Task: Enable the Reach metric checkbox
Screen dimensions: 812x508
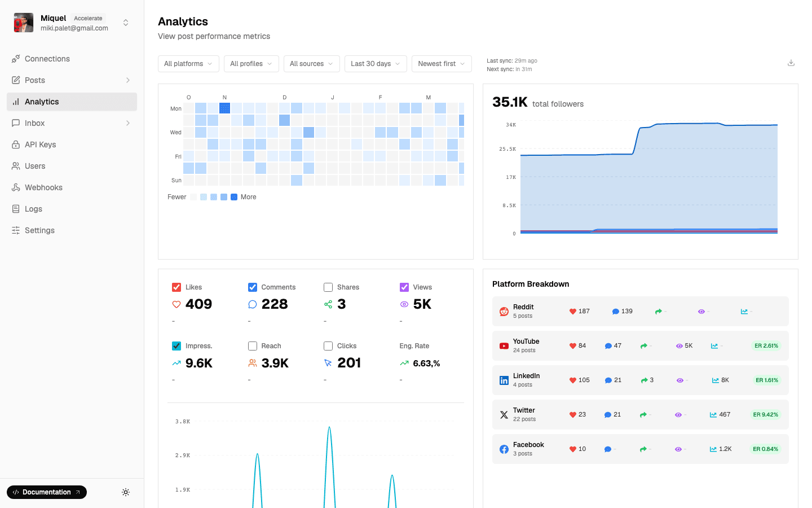Action: point(252,345)
